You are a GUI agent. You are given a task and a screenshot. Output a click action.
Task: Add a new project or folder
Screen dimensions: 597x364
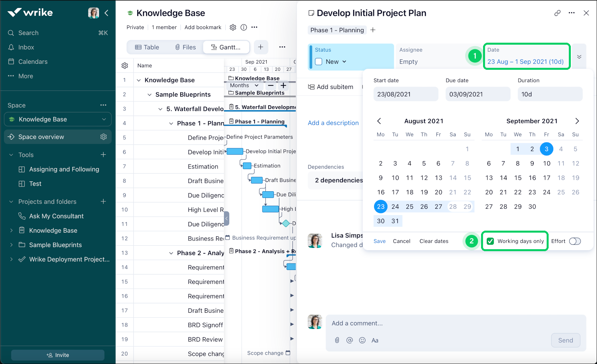103,201
